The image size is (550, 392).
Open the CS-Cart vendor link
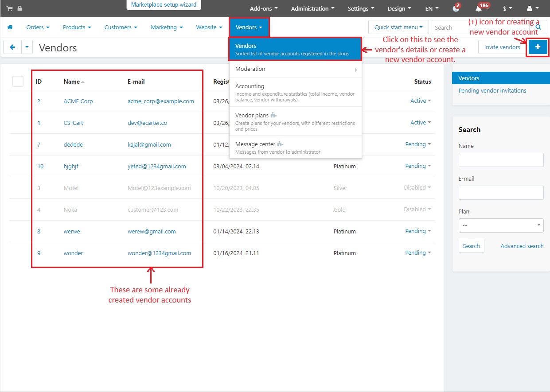pos(73,123)
